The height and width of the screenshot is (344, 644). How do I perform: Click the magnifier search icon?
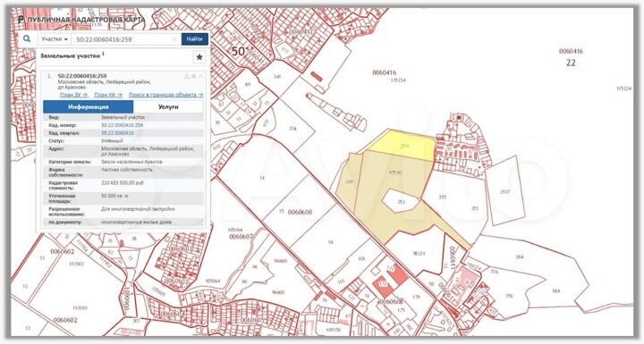click(27, 39)
